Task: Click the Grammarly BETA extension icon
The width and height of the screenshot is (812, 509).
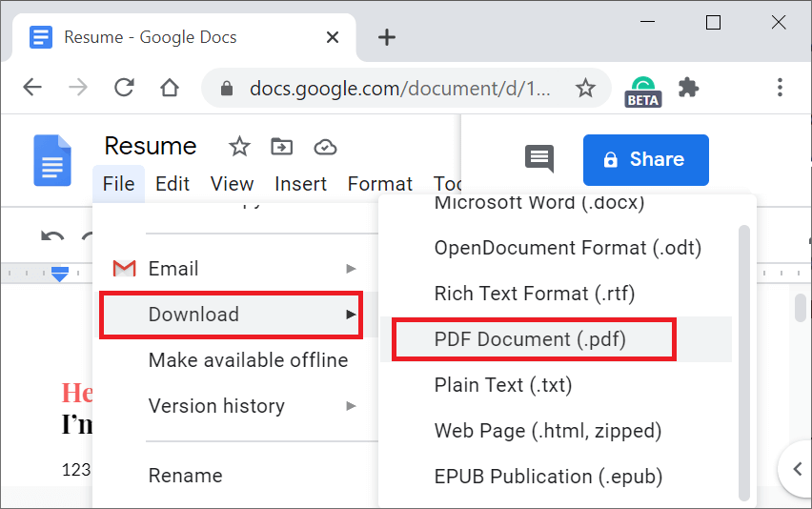Action: 643,89
